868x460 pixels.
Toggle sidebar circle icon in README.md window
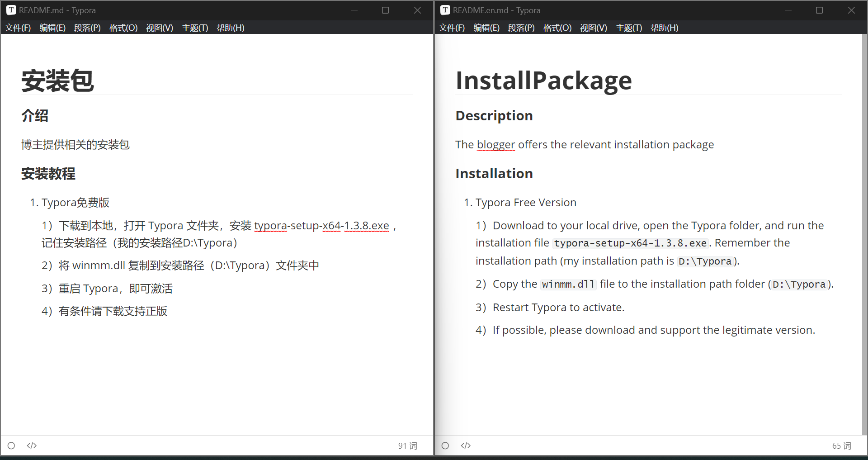coord(11,446)
